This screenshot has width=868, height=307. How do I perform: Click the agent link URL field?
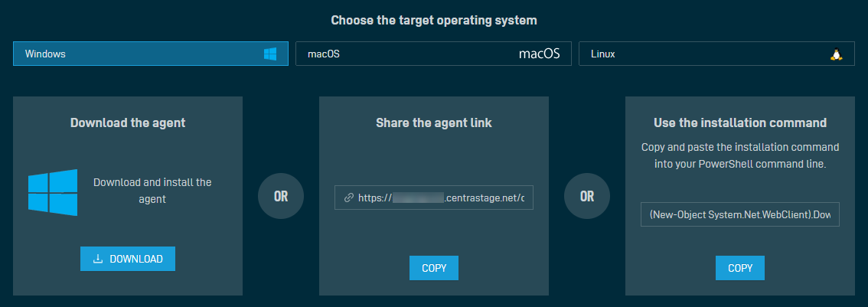(x=434, y=198)
